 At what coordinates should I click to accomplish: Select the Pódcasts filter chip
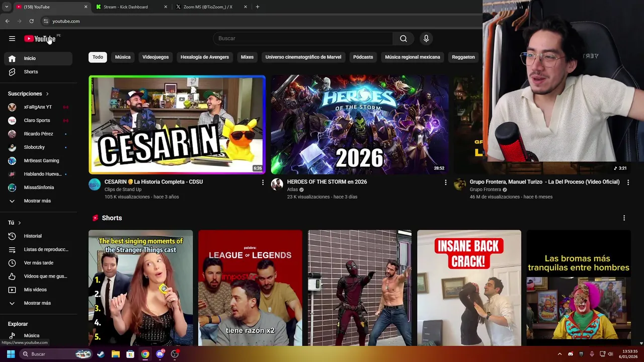[x=363, y=57]
